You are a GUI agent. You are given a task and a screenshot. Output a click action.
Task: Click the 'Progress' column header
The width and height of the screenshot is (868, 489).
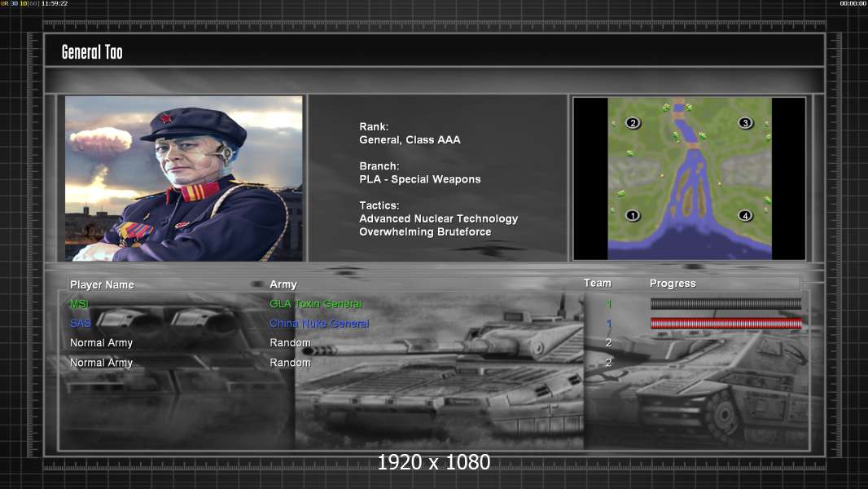[673, 284]
